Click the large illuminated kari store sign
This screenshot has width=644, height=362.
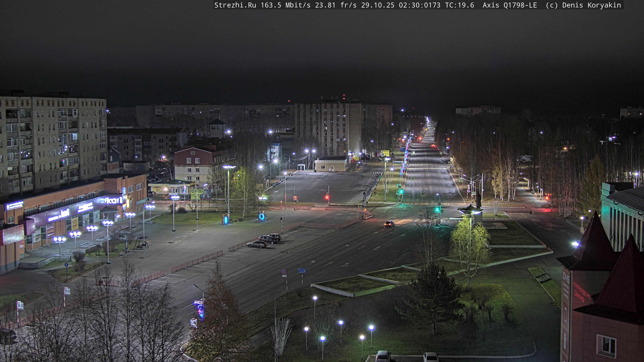click(x=114, y=200)
